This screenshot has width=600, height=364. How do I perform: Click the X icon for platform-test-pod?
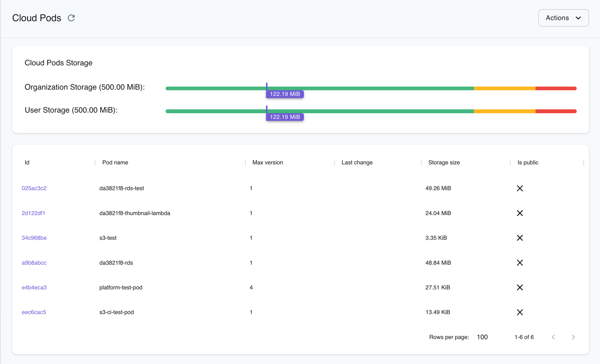pyautogui.click(x=520, y=287)
